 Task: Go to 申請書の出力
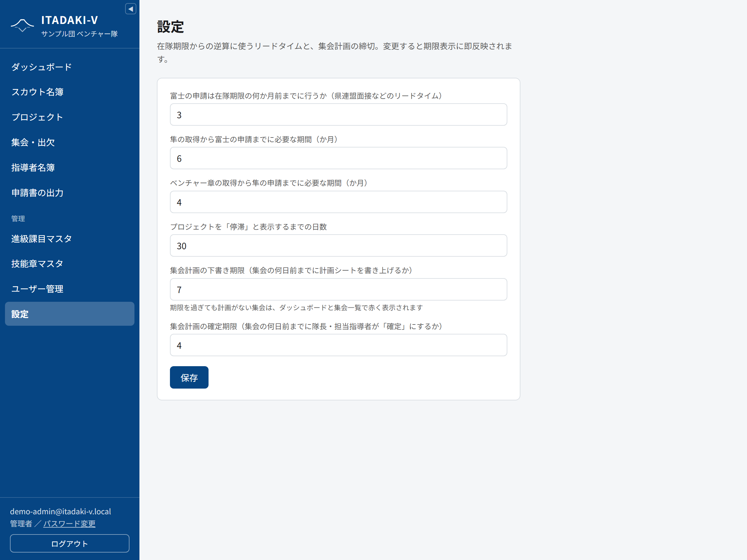(x=70, y=193)
